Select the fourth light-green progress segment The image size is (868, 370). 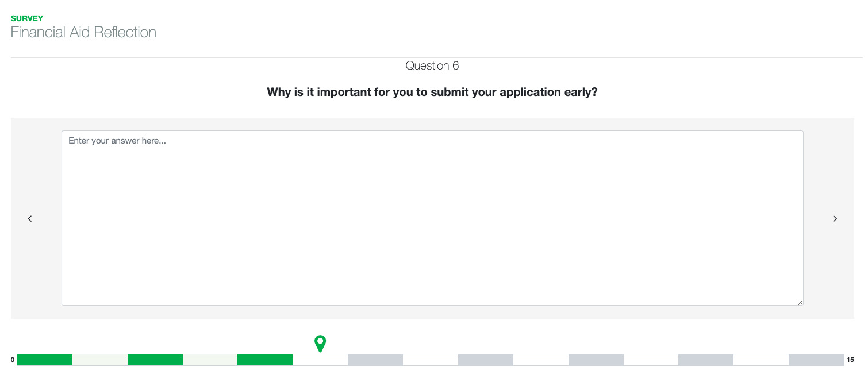pos(210,360)
